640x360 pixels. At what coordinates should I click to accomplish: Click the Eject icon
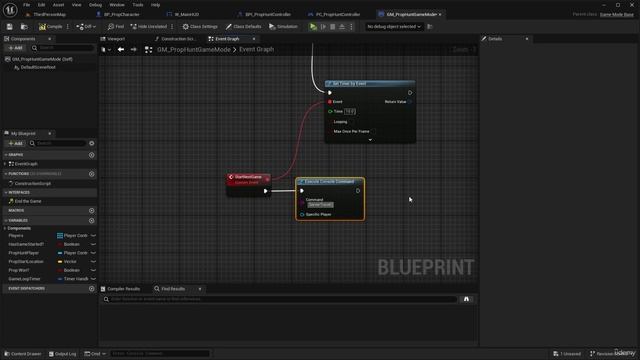pyautogui.click(x=342, y=27)
